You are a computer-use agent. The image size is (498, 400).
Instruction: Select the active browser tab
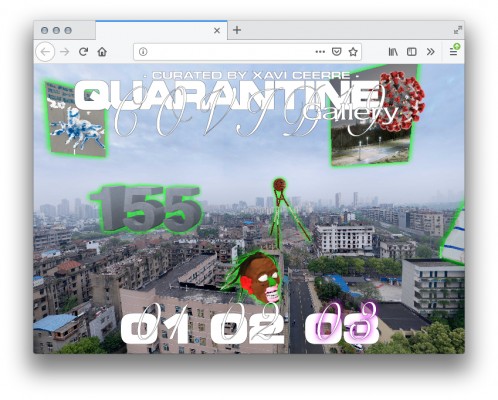[162, 30]
